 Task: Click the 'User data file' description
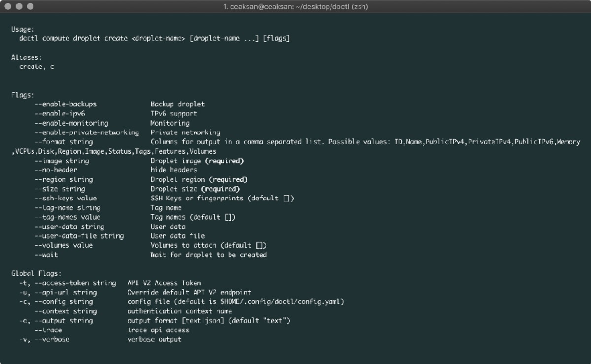tap(178, 236)
